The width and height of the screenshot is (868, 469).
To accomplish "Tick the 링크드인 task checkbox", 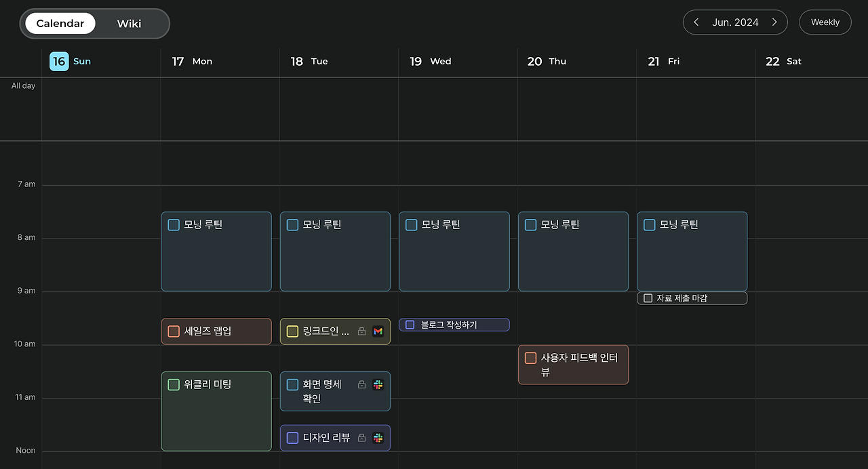I will tap(292, 331).
